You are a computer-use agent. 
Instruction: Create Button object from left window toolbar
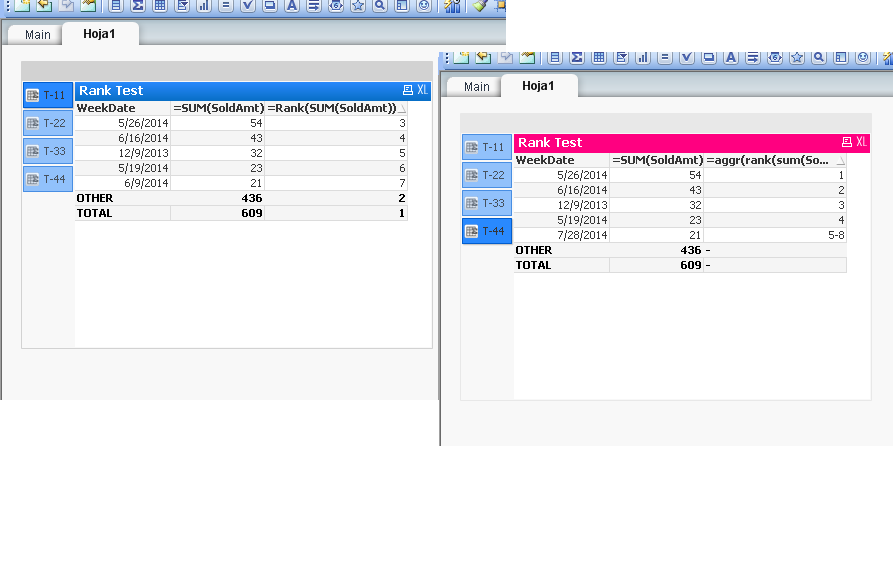pos(270,6)
